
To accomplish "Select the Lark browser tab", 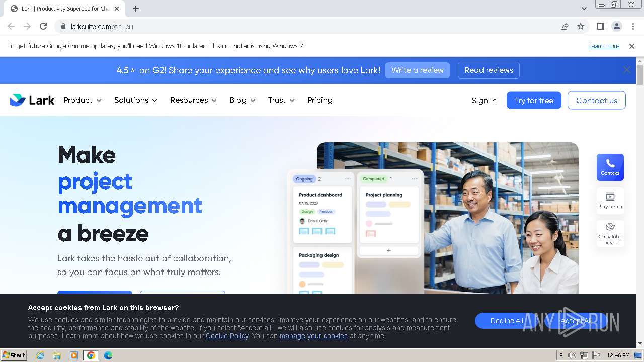I will click(64, 9).
